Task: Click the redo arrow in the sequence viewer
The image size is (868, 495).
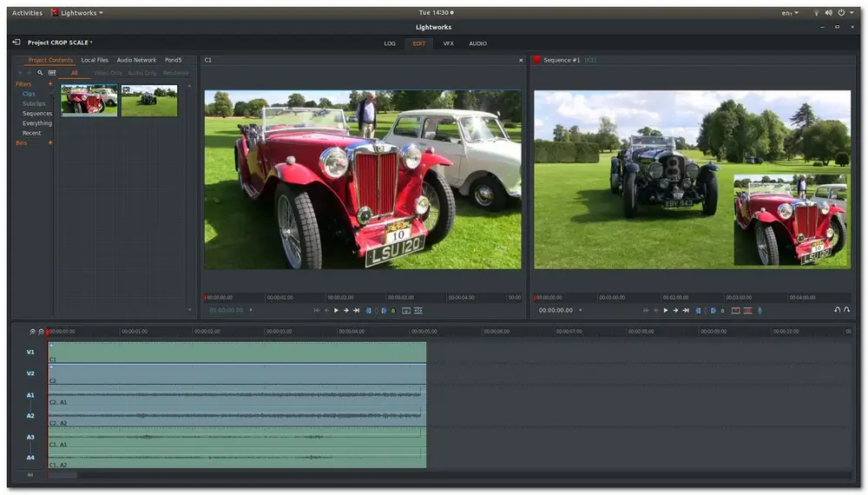Action: click(847, 310)
